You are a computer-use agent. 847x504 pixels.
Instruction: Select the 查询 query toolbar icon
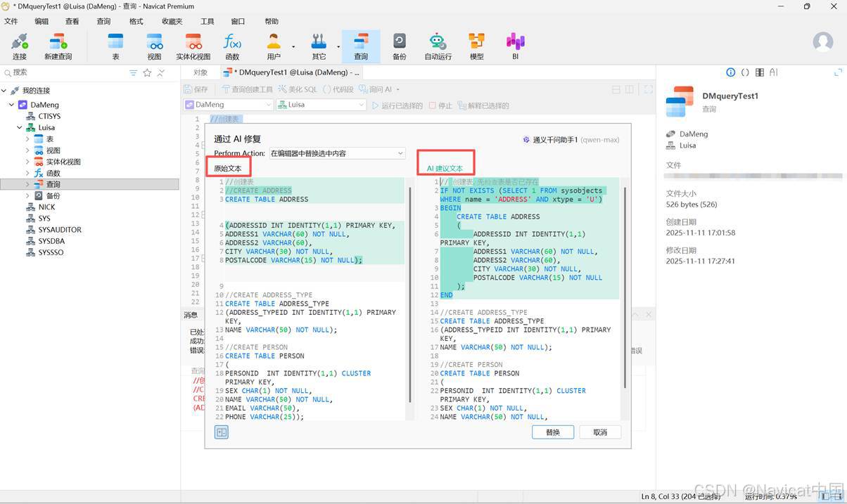361,46
